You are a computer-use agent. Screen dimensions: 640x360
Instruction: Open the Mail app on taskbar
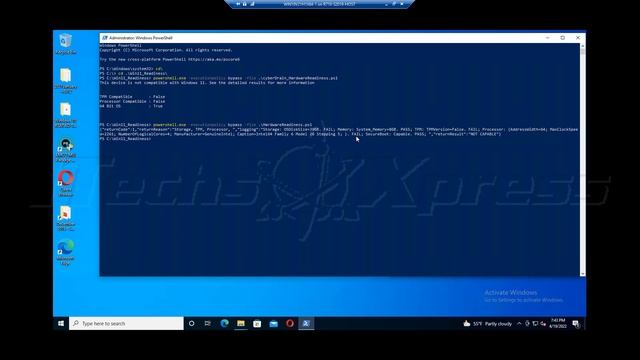[273, 323]
